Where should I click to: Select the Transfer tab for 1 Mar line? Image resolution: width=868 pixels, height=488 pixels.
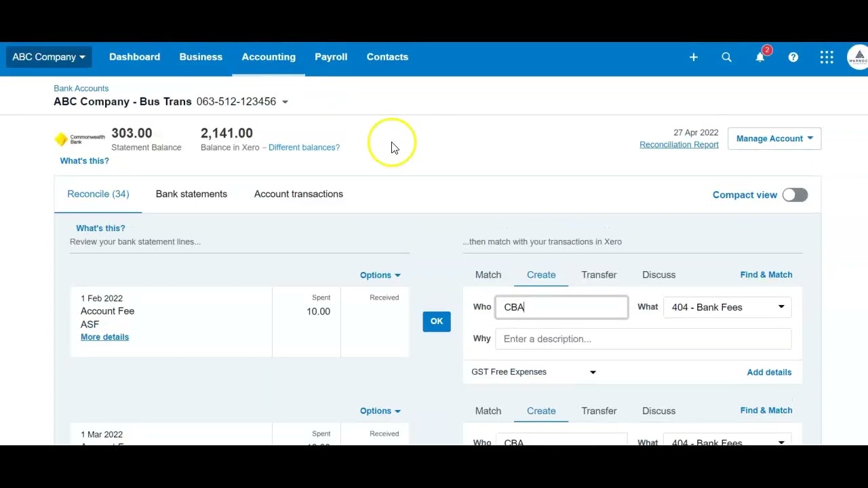point(599,411)
